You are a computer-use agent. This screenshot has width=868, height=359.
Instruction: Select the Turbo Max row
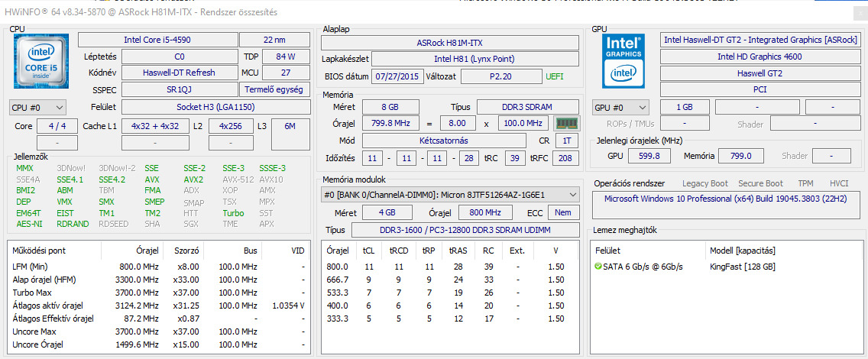158,293
